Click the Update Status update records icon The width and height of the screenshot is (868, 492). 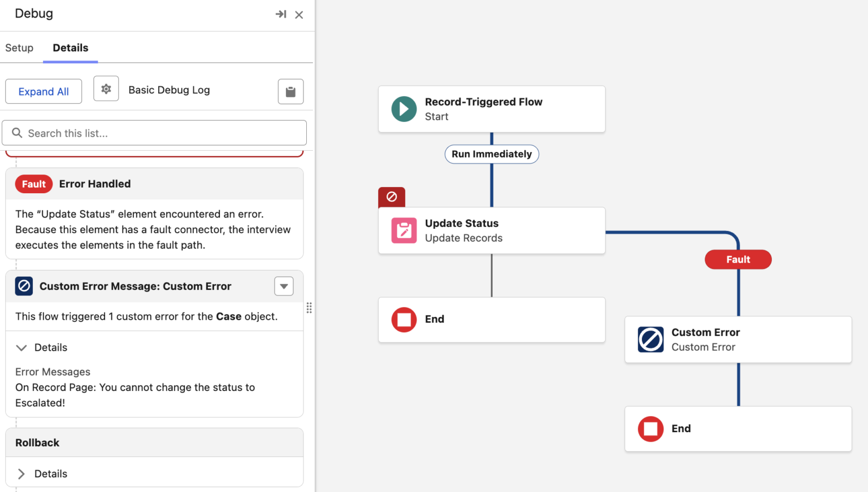[404, 230]
